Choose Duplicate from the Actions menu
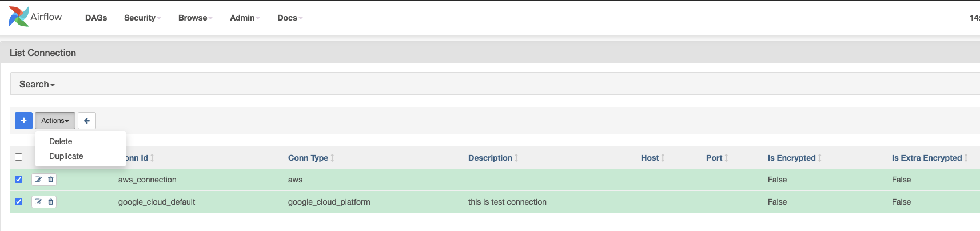The width and height of the screenshot is (980, 231). point(66,156)
